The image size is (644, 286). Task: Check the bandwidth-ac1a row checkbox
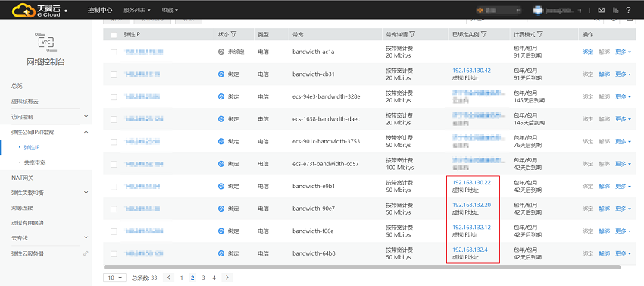pyautogui.click(x=114, y=52)
